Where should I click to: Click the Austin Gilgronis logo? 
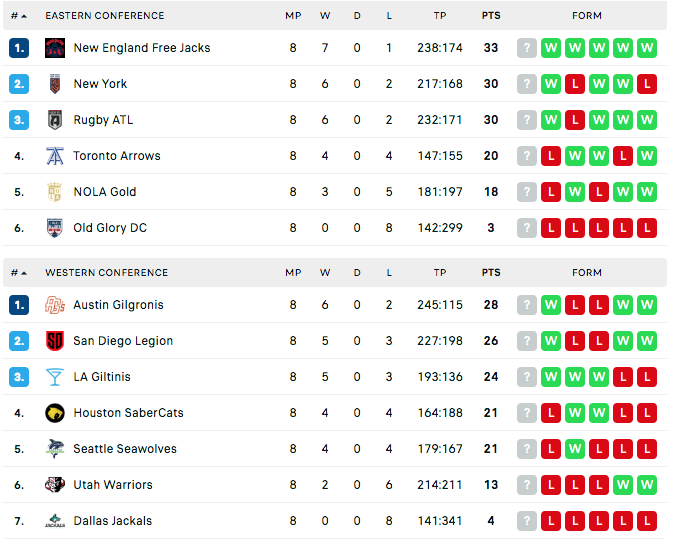[x=55, y=305]
